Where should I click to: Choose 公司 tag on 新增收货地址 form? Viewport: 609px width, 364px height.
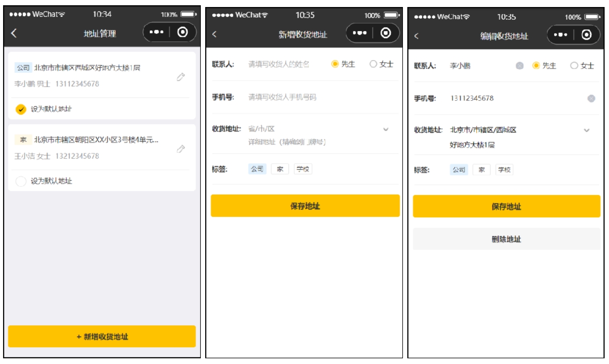point(257,169)
